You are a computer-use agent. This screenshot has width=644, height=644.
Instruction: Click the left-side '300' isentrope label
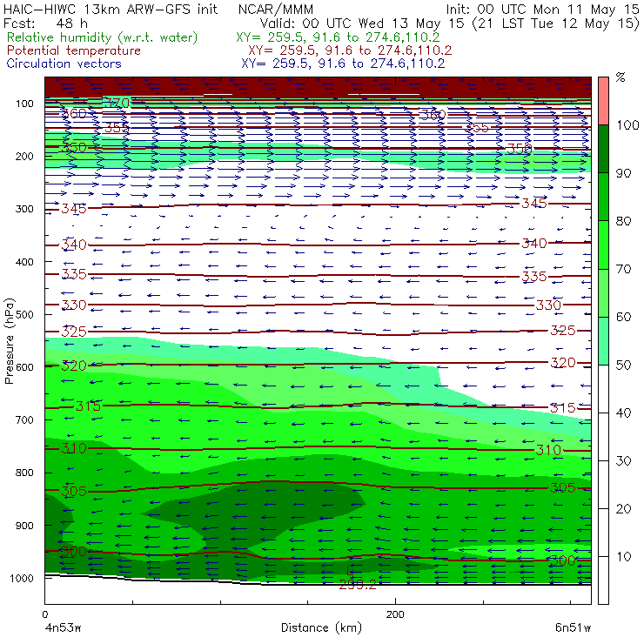[74, 551]
